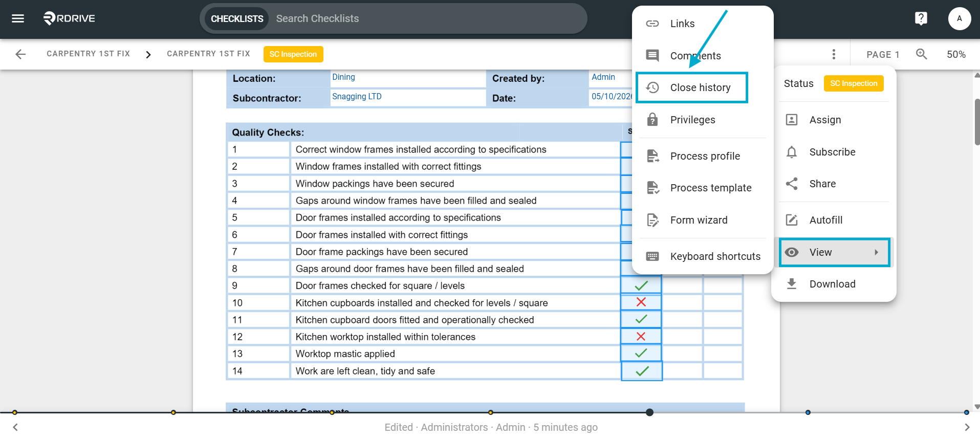Select Close history menu entry
This screenshot has height=440, width=980.
tap(692, 87)
